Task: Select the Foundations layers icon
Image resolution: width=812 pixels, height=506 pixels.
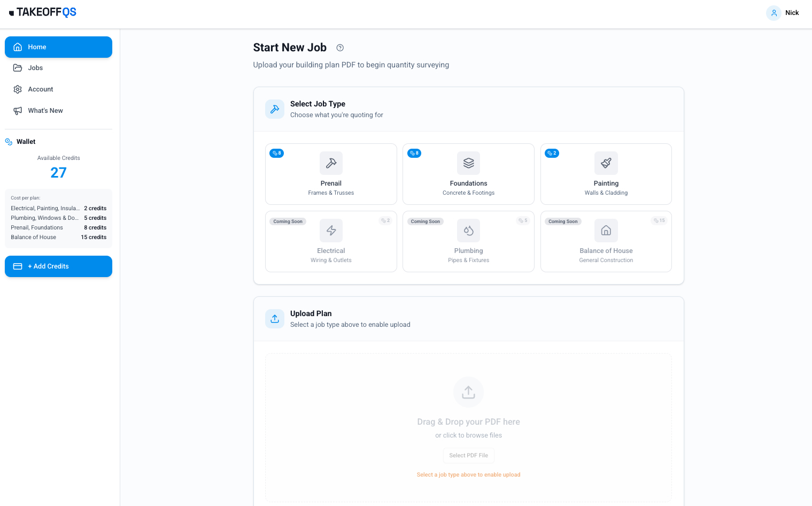Action: [468, 163]
